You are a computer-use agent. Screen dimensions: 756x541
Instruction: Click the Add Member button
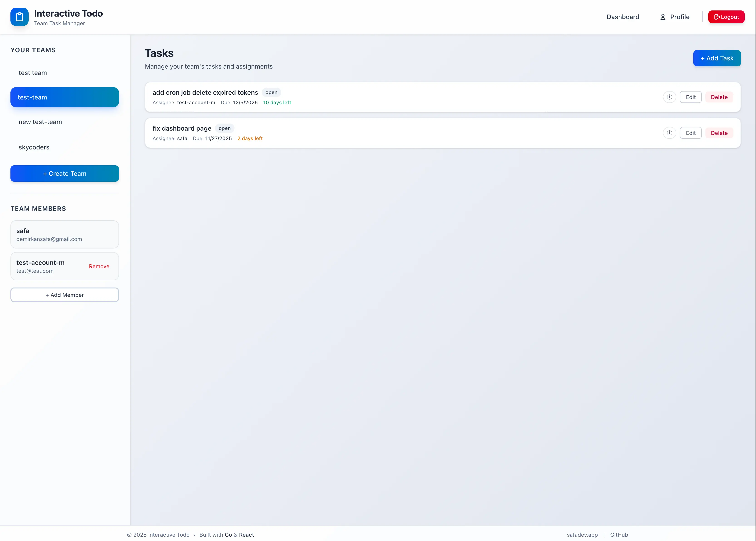pyautogui.click(x=64, y=295)
